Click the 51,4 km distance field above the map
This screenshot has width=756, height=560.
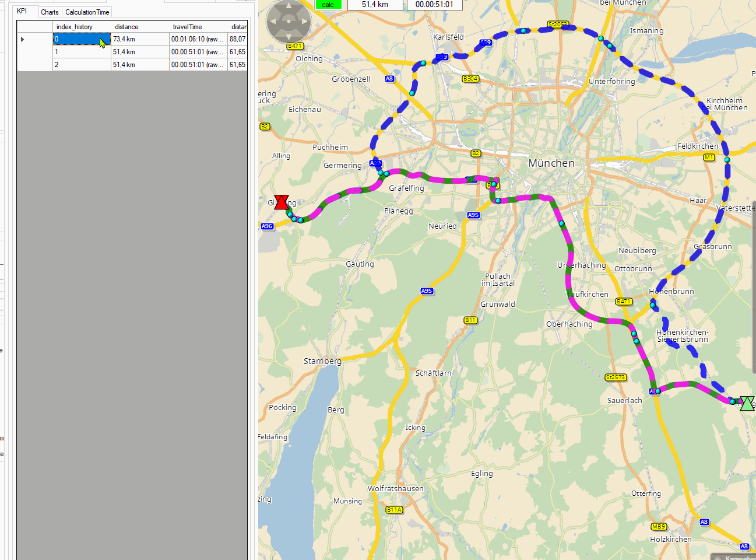coord(375,5)
